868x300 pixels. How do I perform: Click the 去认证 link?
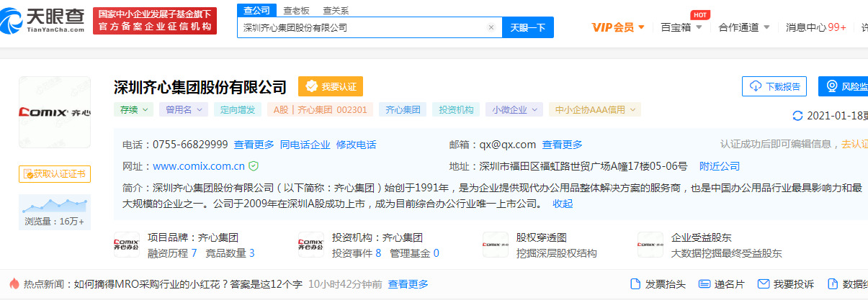point(854,145)
